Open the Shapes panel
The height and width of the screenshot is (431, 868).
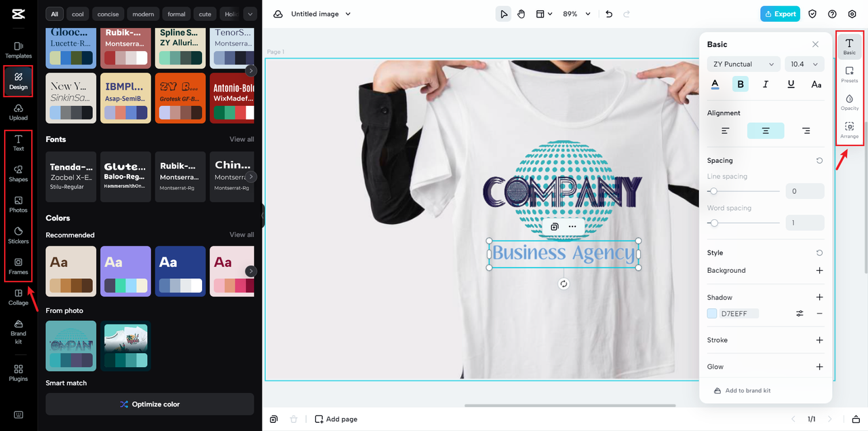18,174
